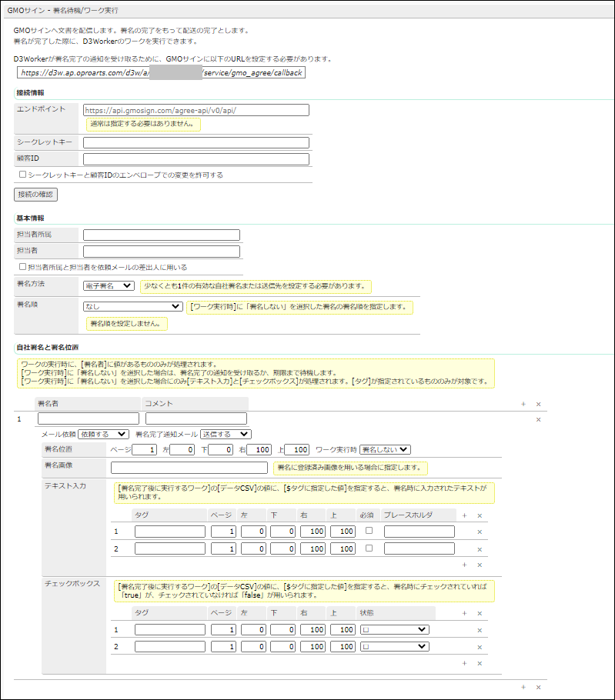Click タグ field in テキスト入力 row 1
Image resolution: width=615 pixels, height=700 pixels.
point(170,532)
